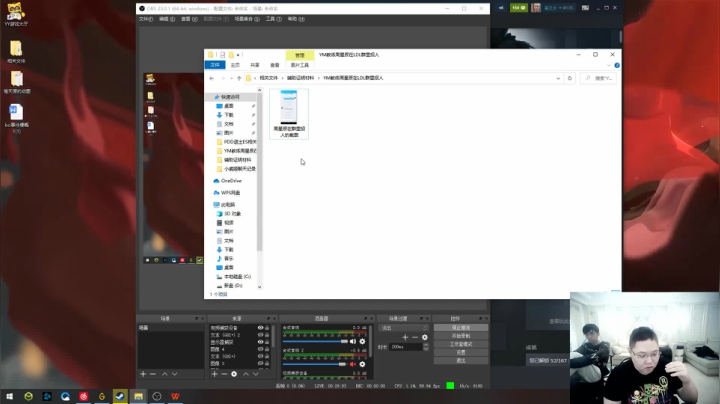This screenshot has height=404, width=720.
Task: Adjust transition duration with 时长 stepper arrows
Action: (425, 347)
